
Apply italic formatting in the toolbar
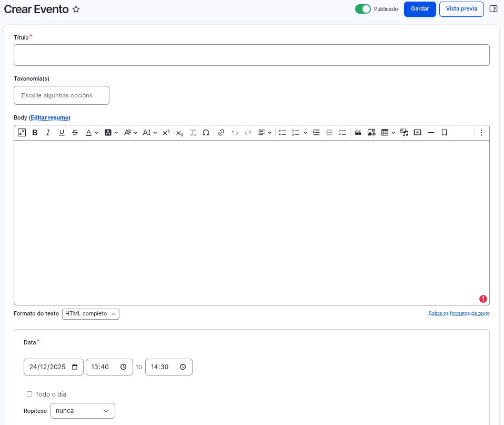(48, 133)
